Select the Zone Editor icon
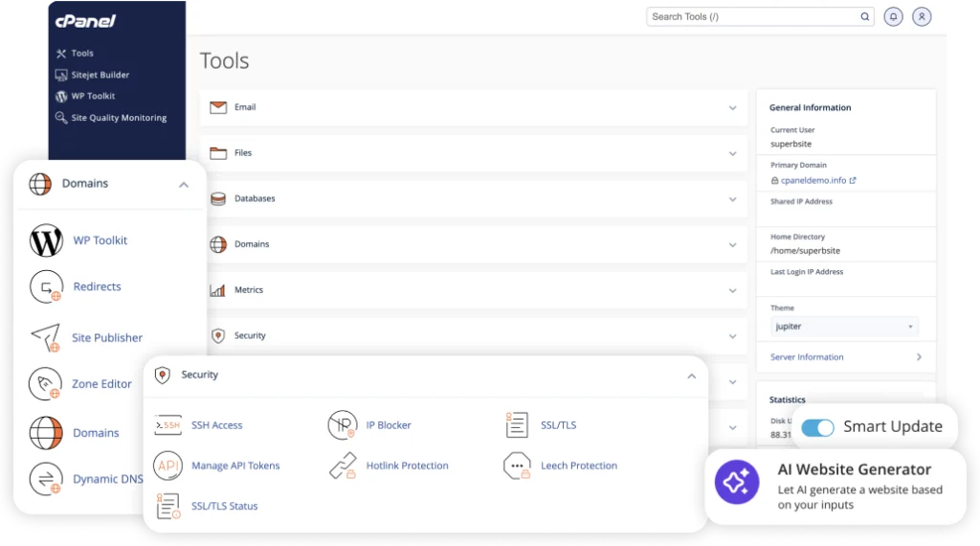980x546 pixels. [46, 384]
